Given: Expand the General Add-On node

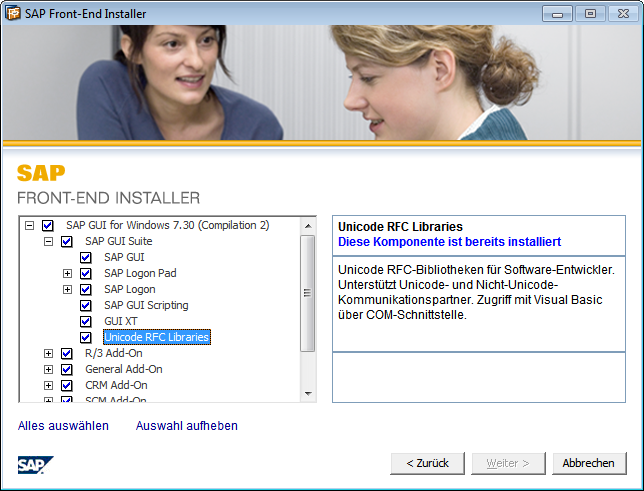Looking at the screenshot, I should (48, 370).
